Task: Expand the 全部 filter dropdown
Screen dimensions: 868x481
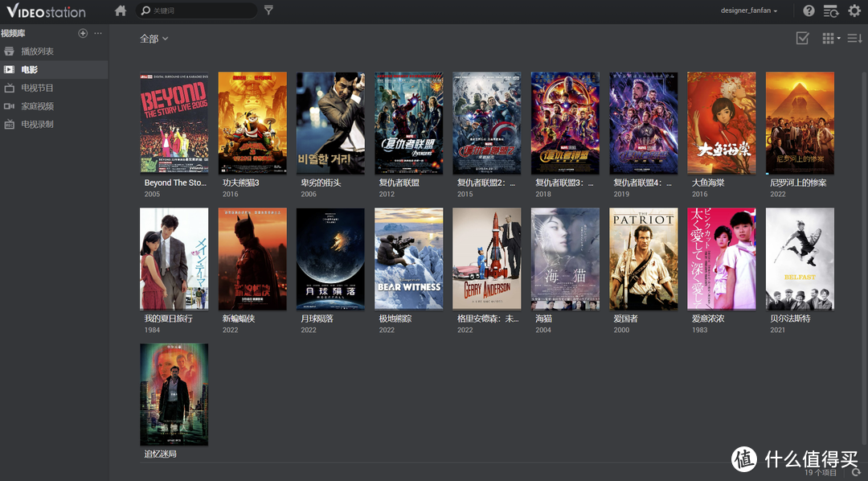Action: [154, 39]
